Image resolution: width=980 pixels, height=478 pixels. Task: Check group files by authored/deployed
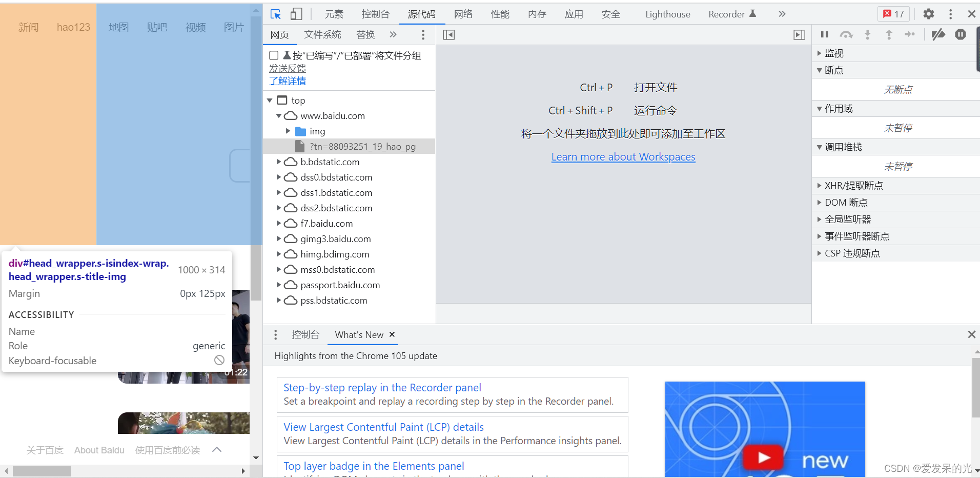tap(274, 55)
